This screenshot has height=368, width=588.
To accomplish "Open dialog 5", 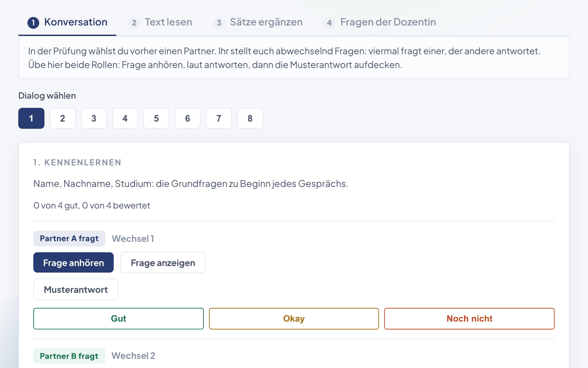I will [x=156, y=118].
